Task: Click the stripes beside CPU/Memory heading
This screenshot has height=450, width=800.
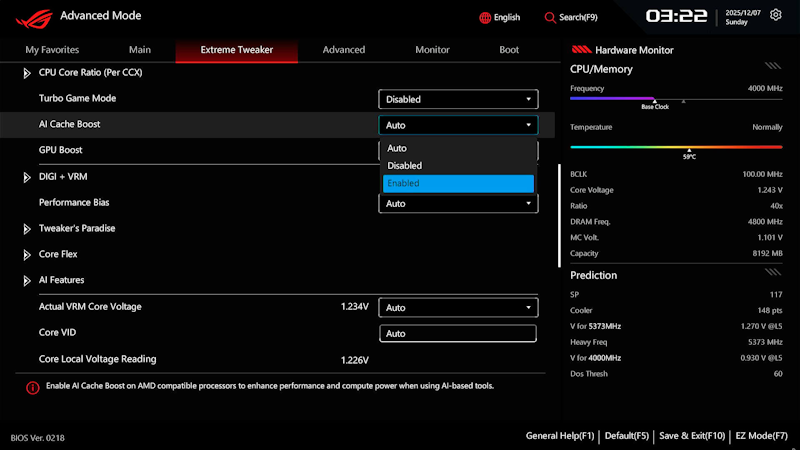Action: tap(772, 66)
